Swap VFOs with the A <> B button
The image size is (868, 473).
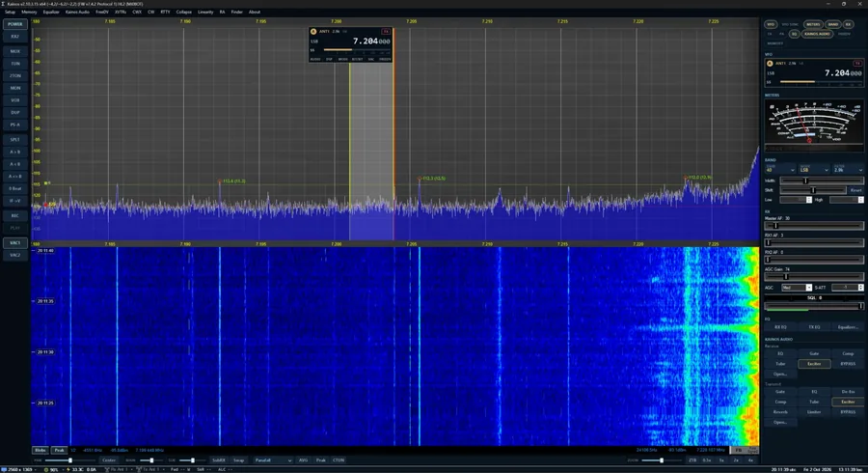click(14, 176)
